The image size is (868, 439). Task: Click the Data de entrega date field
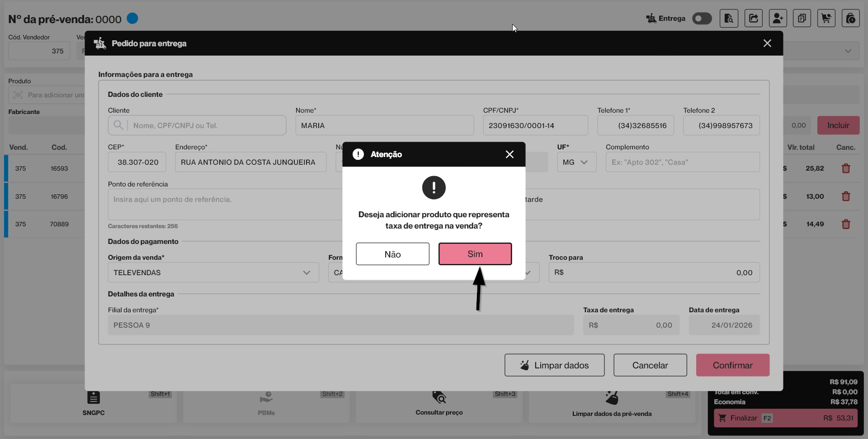tap(724, 325)
